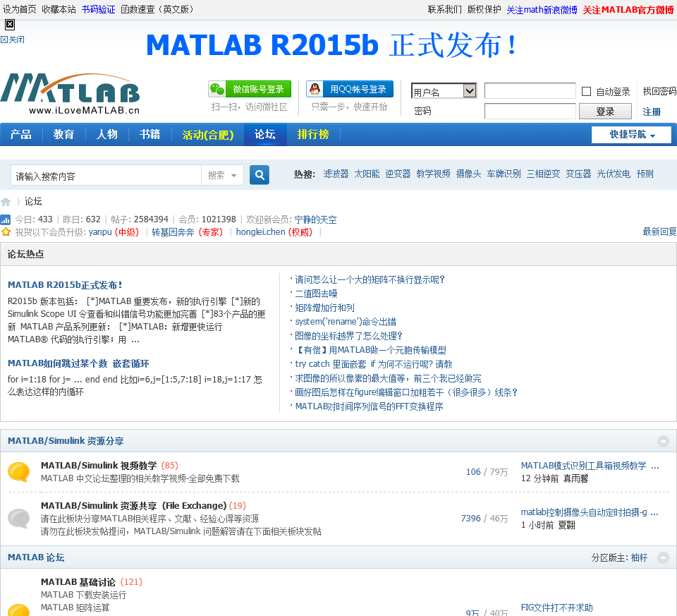Open 关注MATLAB官方微博 link

coord(628,9)
